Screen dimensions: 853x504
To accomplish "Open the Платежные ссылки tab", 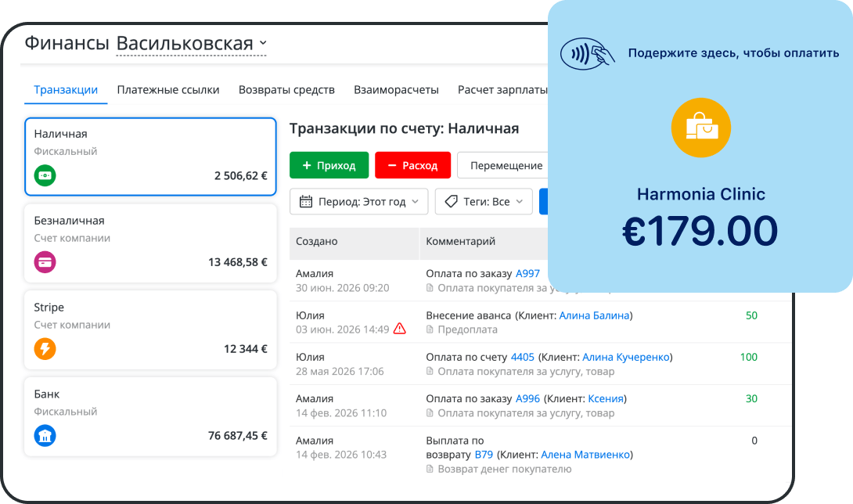I will point(168,90).
